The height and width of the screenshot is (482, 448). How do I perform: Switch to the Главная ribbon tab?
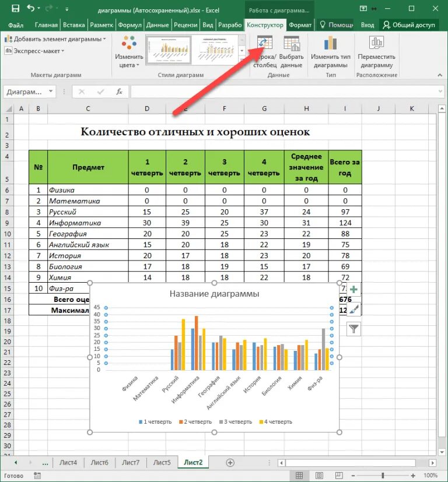click(46, 25)
